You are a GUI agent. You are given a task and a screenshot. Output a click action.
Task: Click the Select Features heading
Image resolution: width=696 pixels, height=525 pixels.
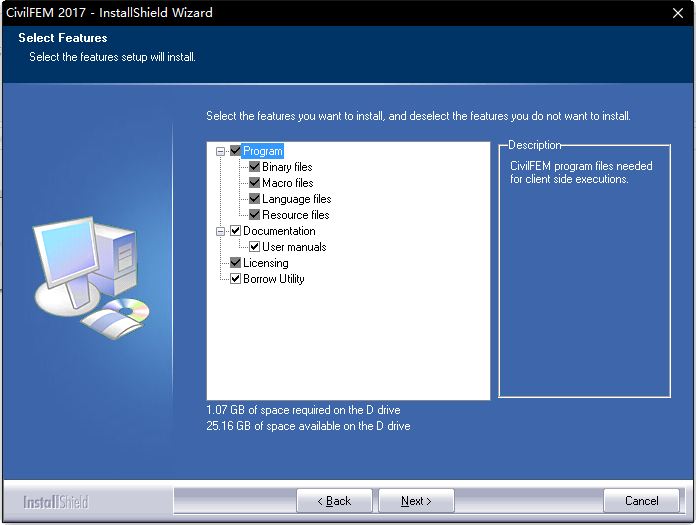click(x=63, y=38)
